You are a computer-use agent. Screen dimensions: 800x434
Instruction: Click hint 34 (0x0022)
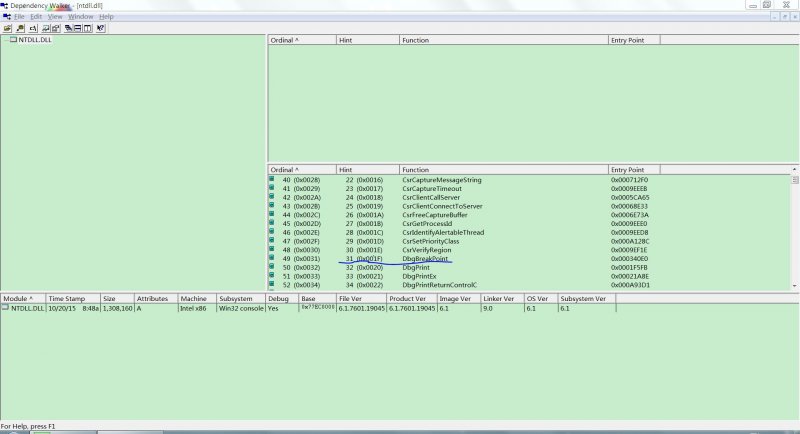[x=364, y=285]
